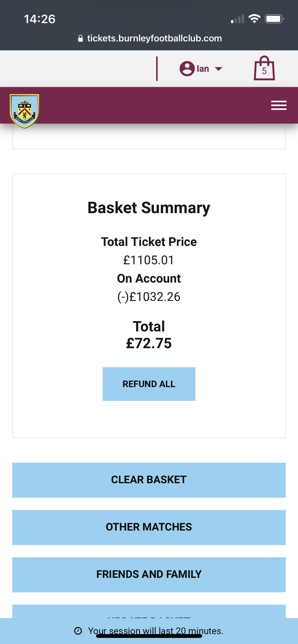Tap the Wi-Fi status icon

[254, 19]
